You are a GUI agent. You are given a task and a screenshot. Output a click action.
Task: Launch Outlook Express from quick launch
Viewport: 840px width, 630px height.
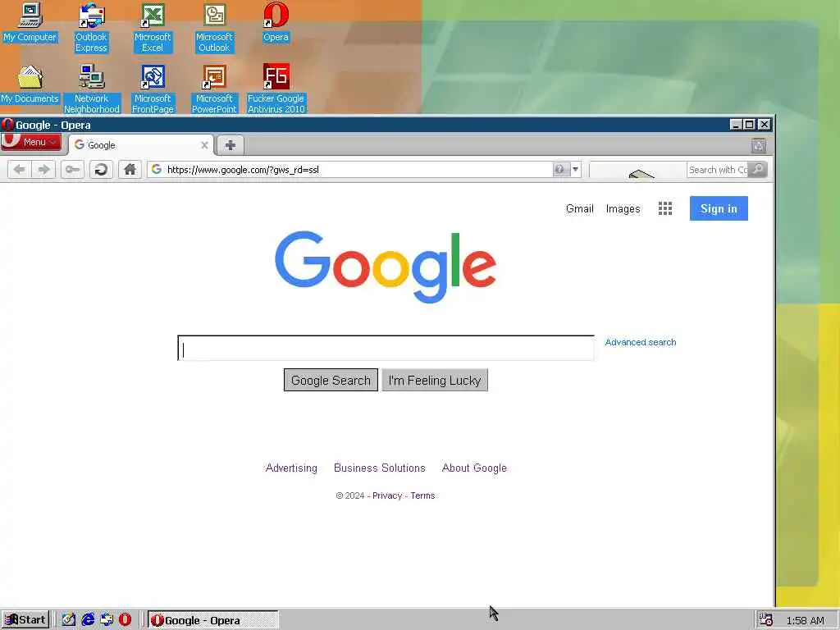(107, 620)
